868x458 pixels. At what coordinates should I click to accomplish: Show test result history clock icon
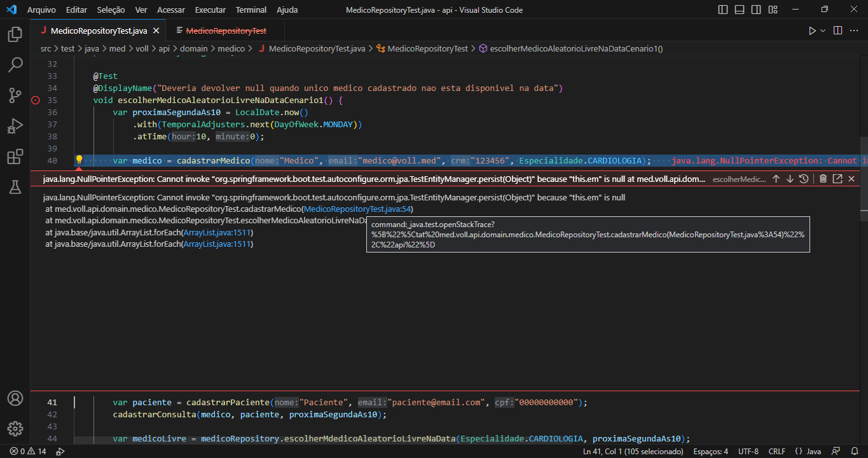(x=804, y=179)
